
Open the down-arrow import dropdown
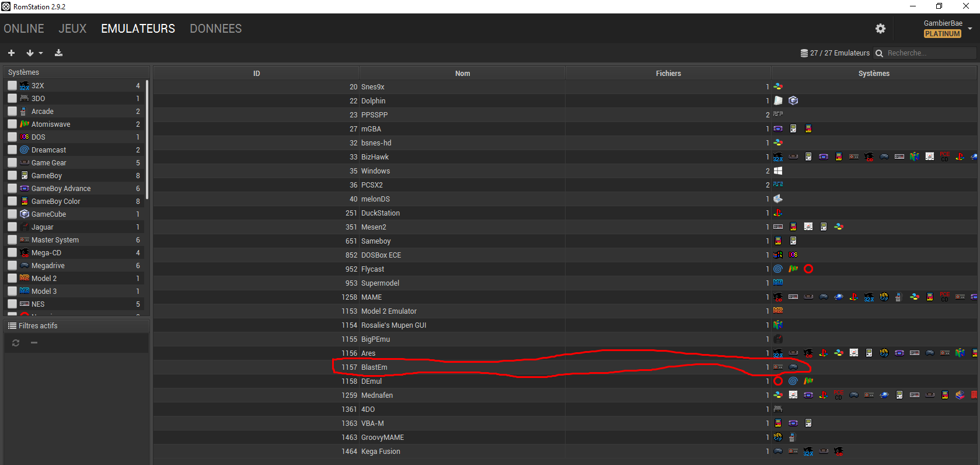[x=34, y=53]
